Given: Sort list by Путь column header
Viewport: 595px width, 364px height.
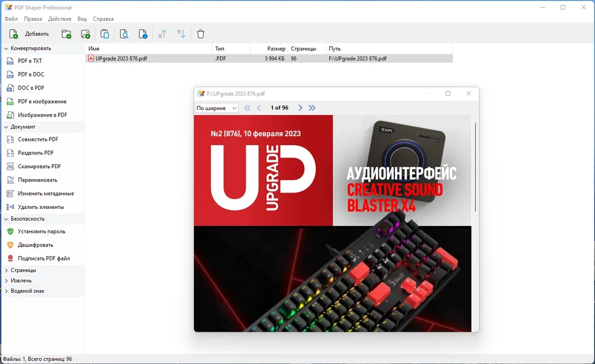Looking at the screenshot, I should 389,49.
